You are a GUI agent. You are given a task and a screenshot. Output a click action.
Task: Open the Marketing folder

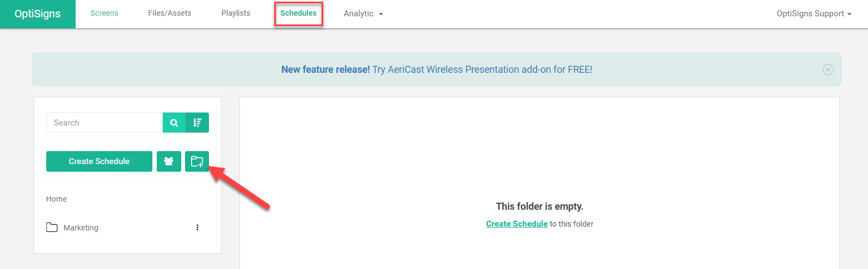(x=81, y=228)
